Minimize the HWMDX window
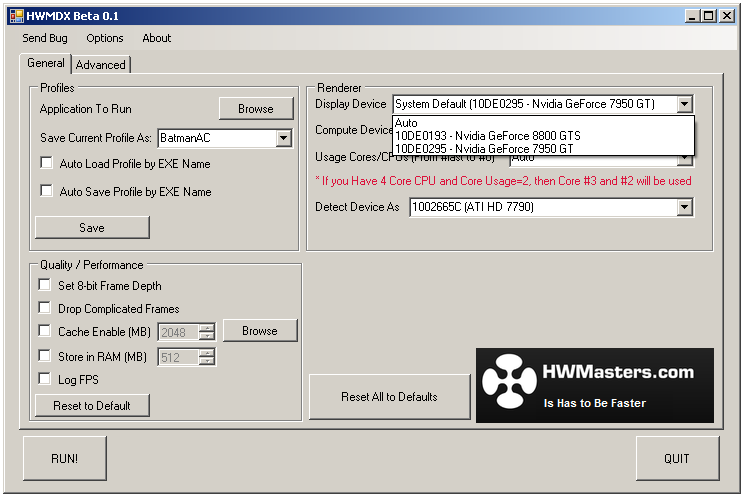Viewport: 742px width, 497px height. pos(692,16)
